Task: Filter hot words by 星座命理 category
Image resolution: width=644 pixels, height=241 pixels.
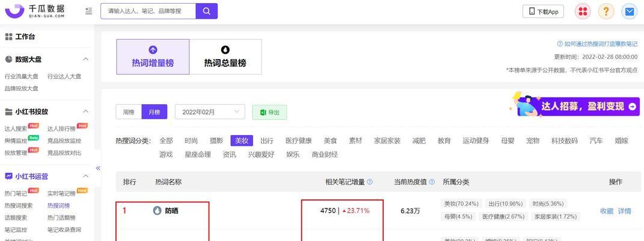Action: [198, 155]
